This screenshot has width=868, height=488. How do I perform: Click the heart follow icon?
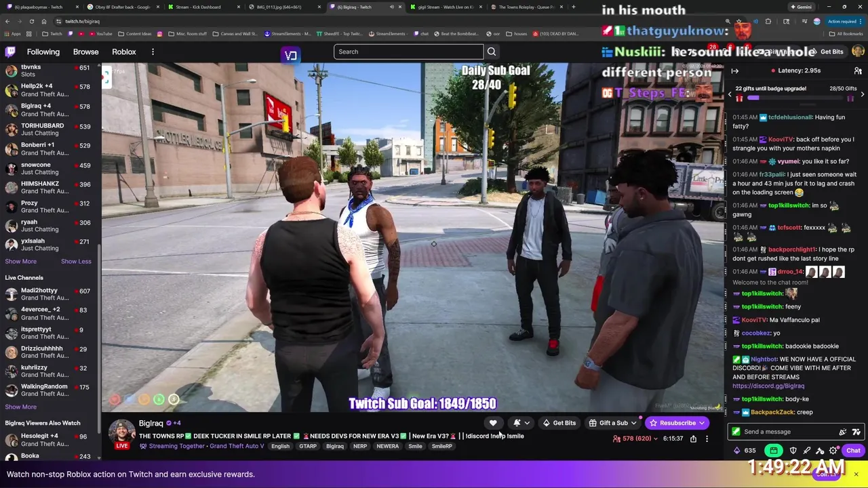click(493, 423)
